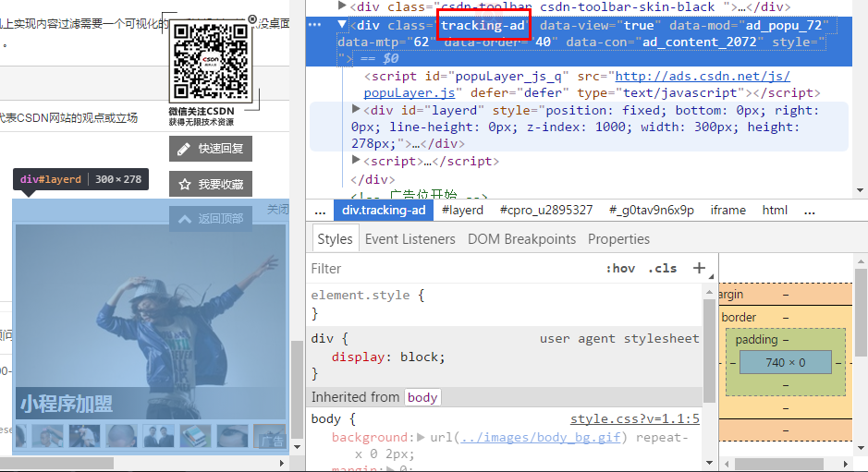Screen dimensions: 868x472
Task: Expand the div#layerd node
Action: [356, 110]
